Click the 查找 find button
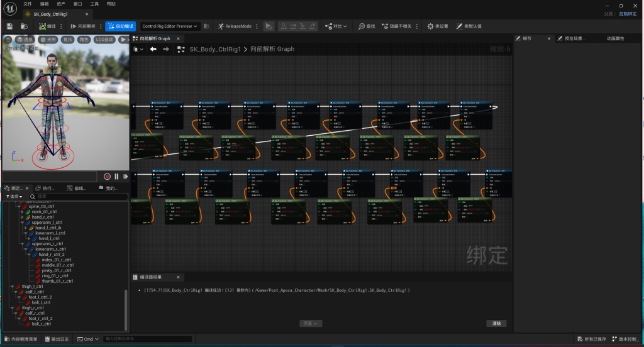 click(x=367, y=26)
